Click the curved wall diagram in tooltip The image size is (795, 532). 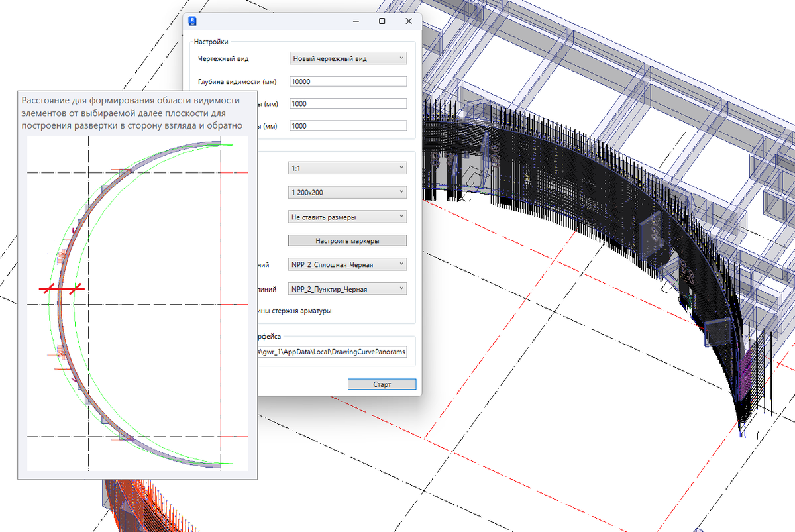click(137, 304)
